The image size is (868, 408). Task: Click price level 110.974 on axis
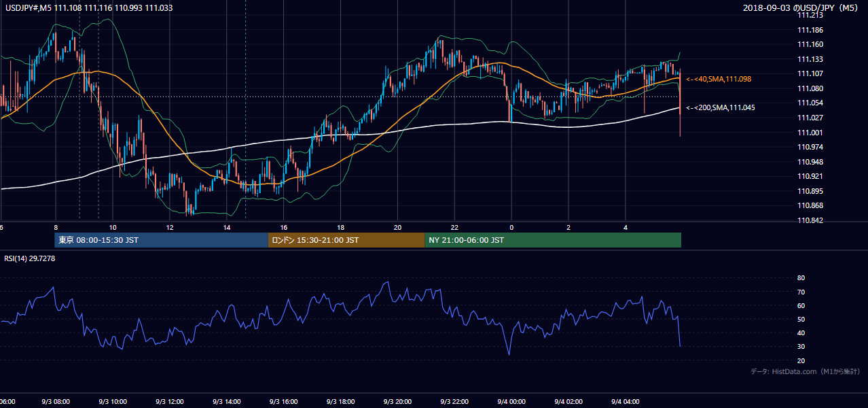point(812,147)
